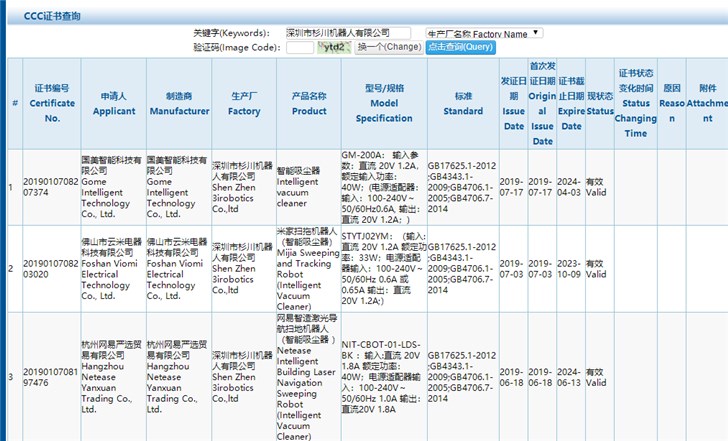Click the Keywords input field
This screenshot has width=728, height=441.
(x=348, y=33)
